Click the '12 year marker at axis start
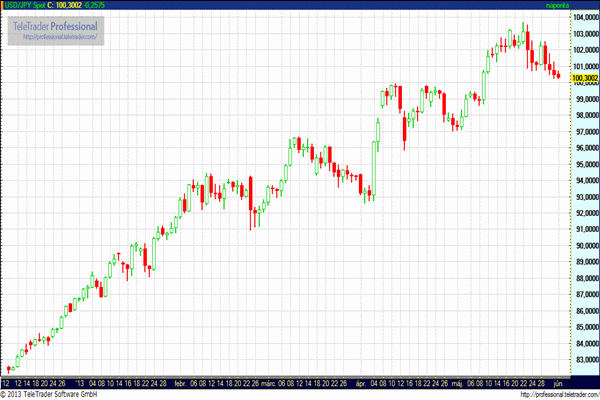The width and height of the screenshot is (600, 400). pos(7,382)
